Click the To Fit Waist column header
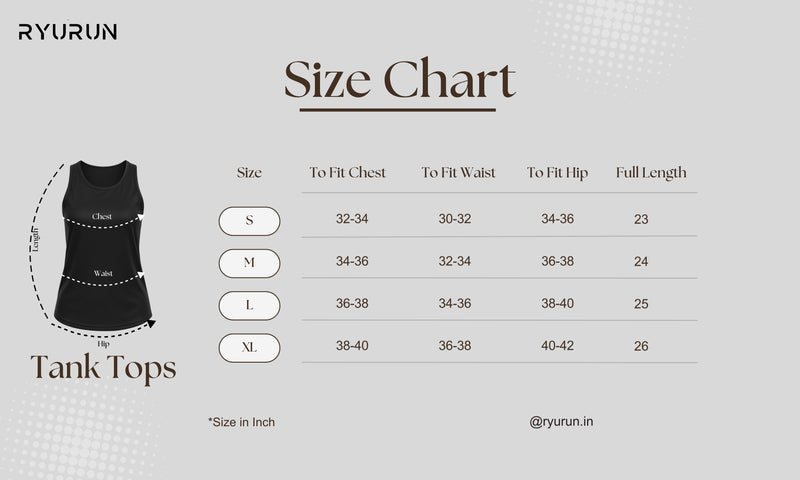 pos(458,172)
